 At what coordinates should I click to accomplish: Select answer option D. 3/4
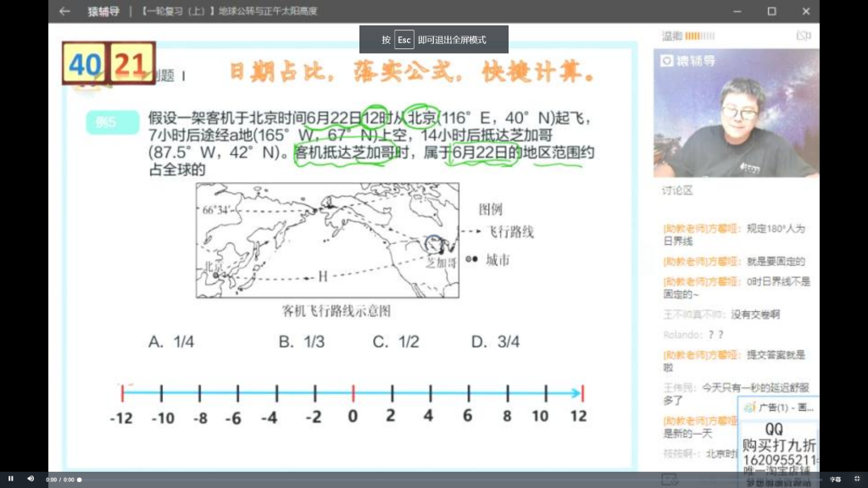[495, 341]
